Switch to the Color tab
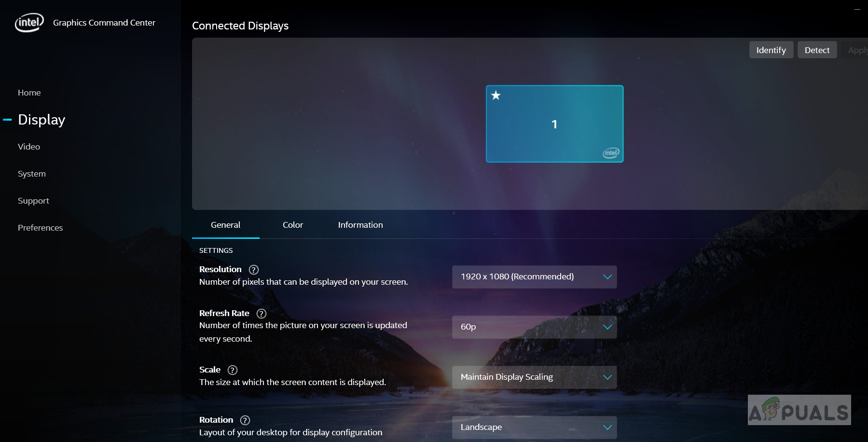 (293, 225)
